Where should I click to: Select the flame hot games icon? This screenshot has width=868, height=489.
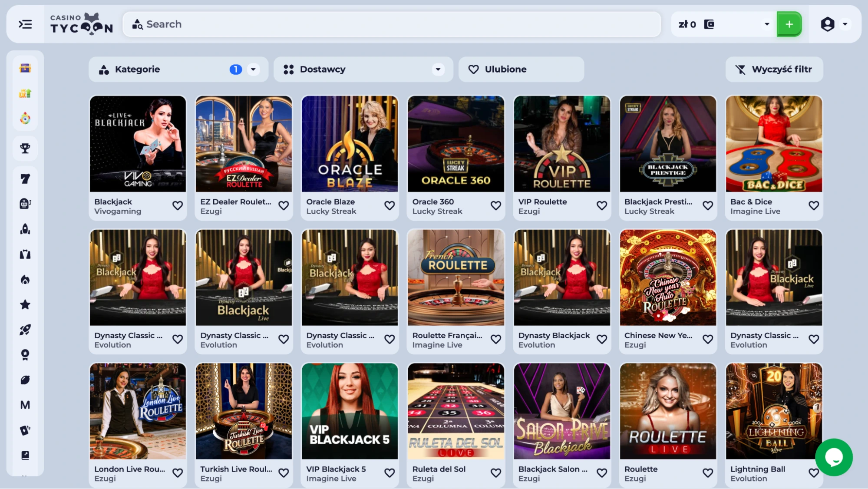(x=25, y=279)
